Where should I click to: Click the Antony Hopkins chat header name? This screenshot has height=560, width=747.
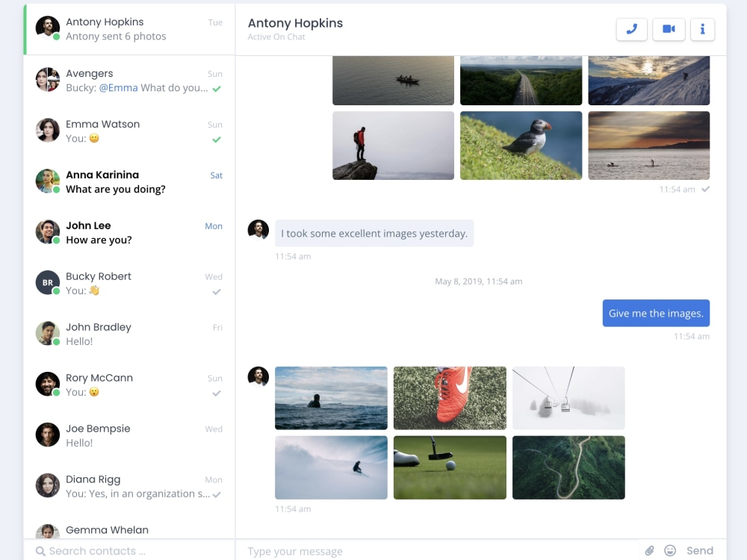(x=295, y=23)
